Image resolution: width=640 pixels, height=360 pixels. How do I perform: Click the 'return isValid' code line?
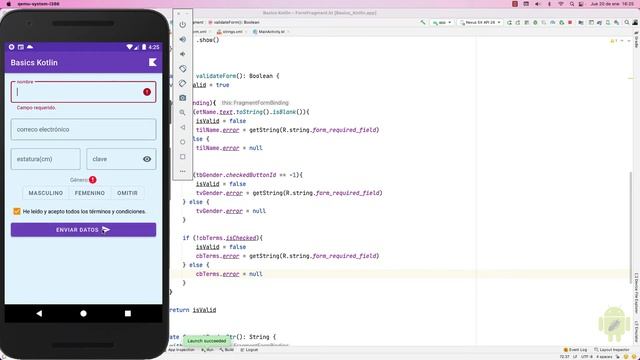click(x=193, y=310)
